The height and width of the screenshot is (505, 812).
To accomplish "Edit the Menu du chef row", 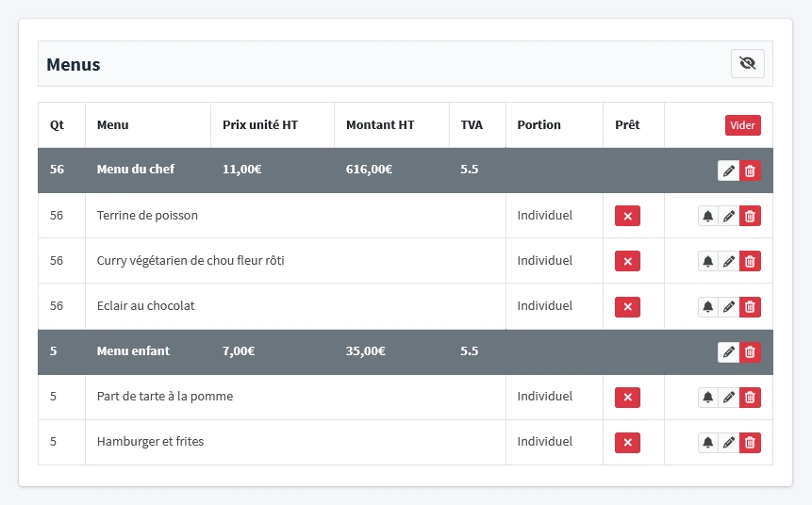I will pyautogui.click(x=729, y=171).
